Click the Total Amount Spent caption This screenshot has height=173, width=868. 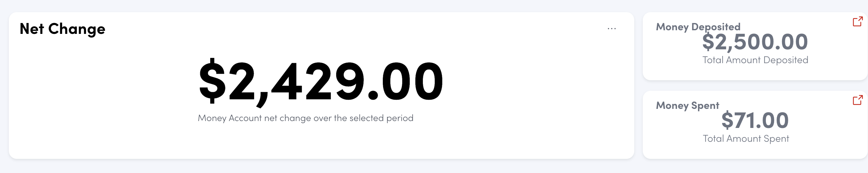tap(746, 138)
